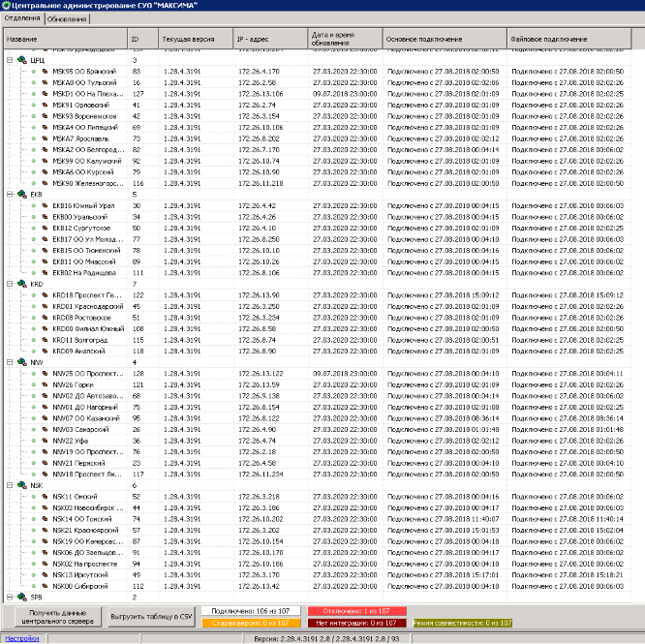Click branch icon of MSKA8 ОО Тульский
The image size is (645, 644).
[x=45, y=82]
